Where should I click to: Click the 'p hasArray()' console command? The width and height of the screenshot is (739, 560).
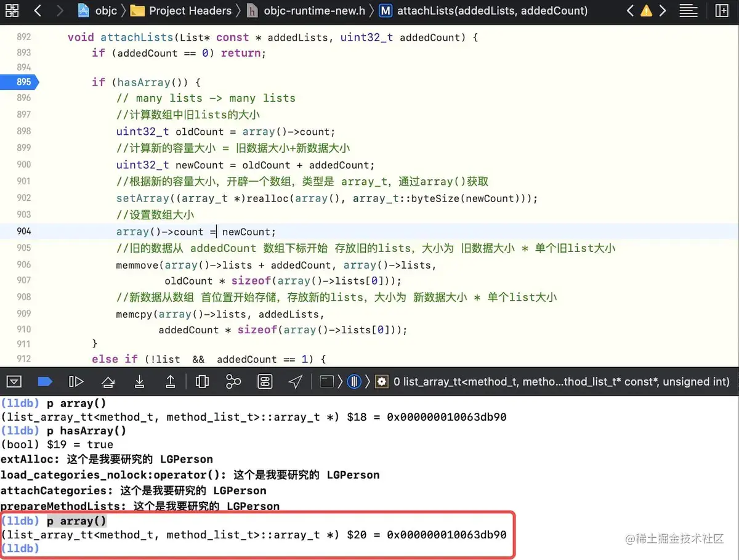click(x=86, y=431)
